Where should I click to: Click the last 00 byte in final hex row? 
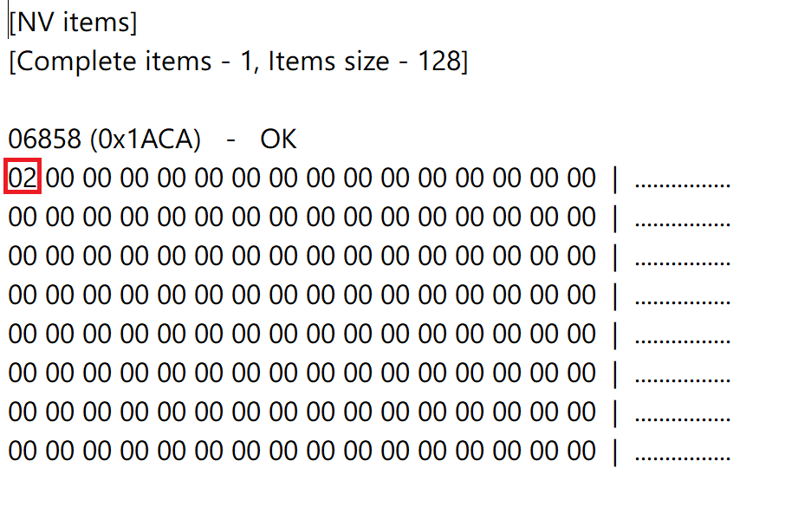(x=581, y=451)
